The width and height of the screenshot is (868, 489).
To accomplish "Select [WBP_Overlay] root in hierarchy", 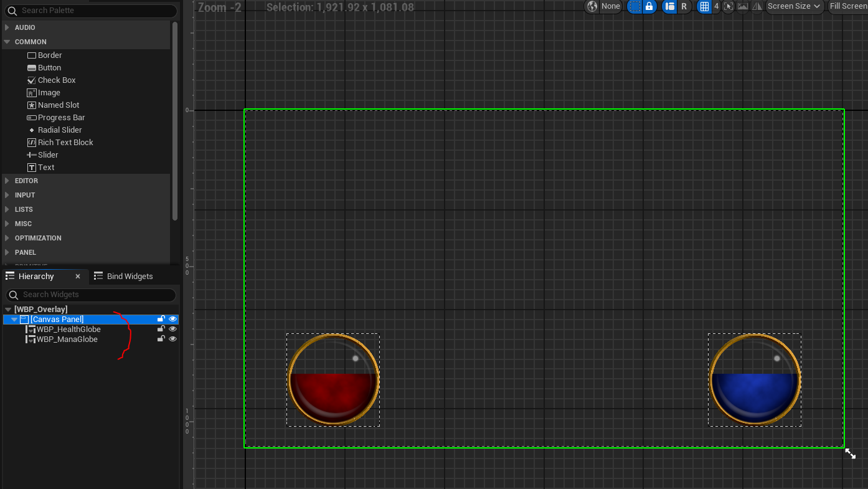I will 41,310.
